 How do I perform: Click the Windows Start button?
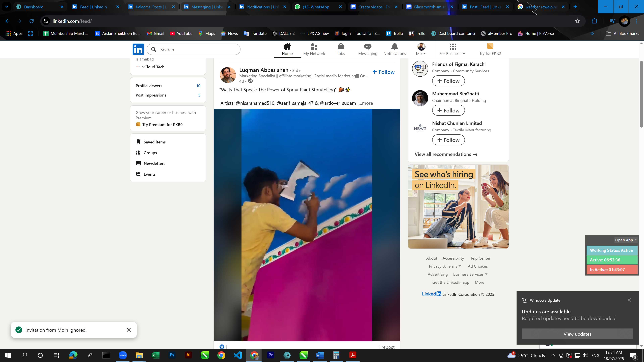pyautogui.click(x=8, y=355)
